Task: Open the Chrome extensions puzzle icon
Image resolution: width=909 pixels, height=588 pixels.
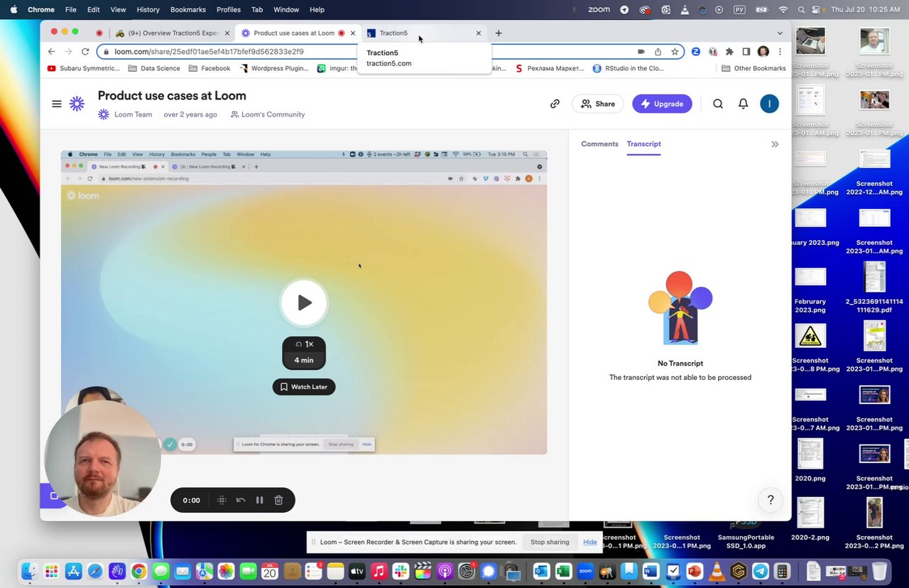Action: point(729,52)
